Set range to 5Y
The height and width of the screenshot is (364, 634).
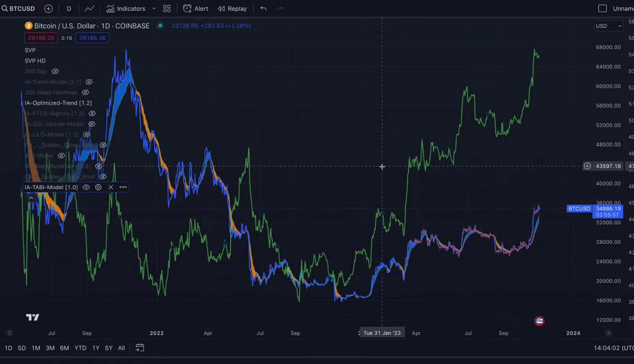click(x=109, y=348)
